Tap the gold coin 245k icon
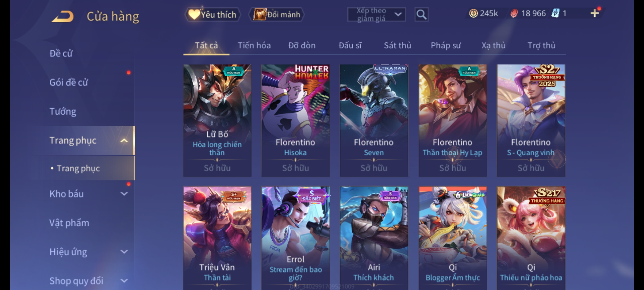 pyautogui.click(x=473, y=13)
